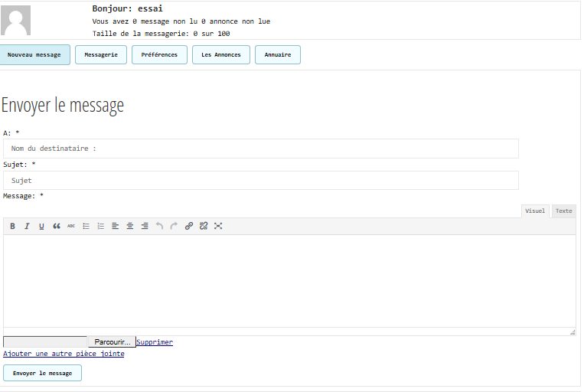This screenshot has width=584, height=392.
Task: Insert a blockquote with the quote icon
Action: [56, 226]
